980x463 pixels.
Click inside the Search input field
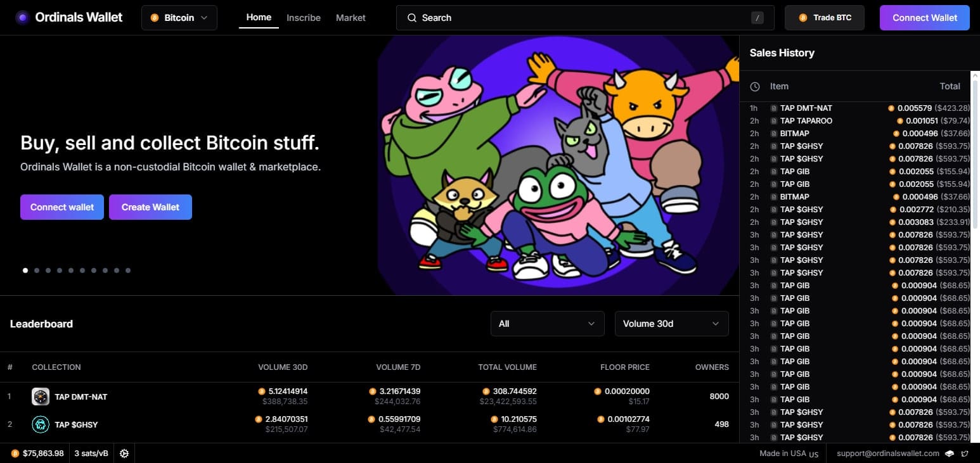(585, 18)
